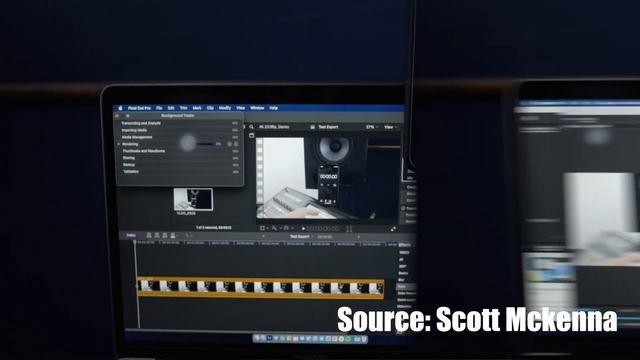Select Backup task row
Screen dimensions: 640x360
pyautogui.click(x=180, y=164)
